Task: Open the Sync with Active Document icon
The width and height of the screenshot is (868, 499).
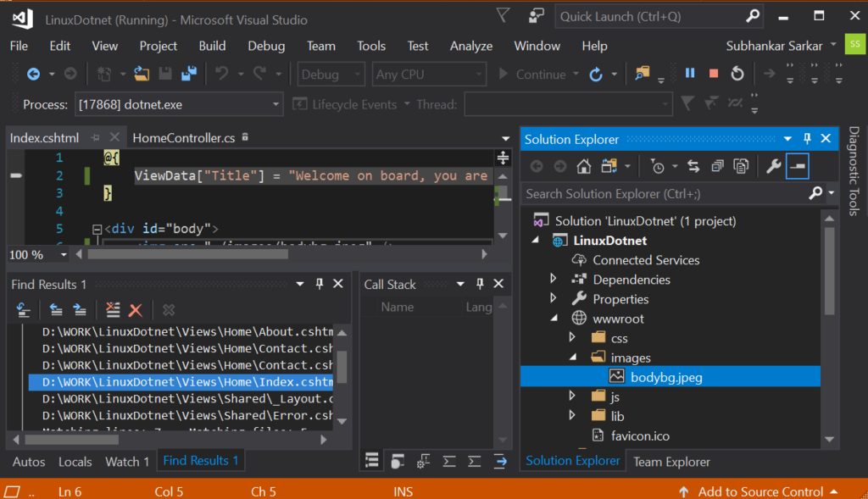Action: pos(693,166)
